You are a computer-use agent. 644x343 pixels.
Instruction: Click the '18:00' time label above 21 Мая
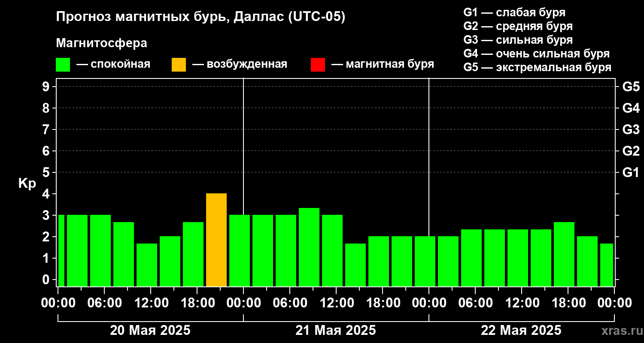(x=383, y=303)
